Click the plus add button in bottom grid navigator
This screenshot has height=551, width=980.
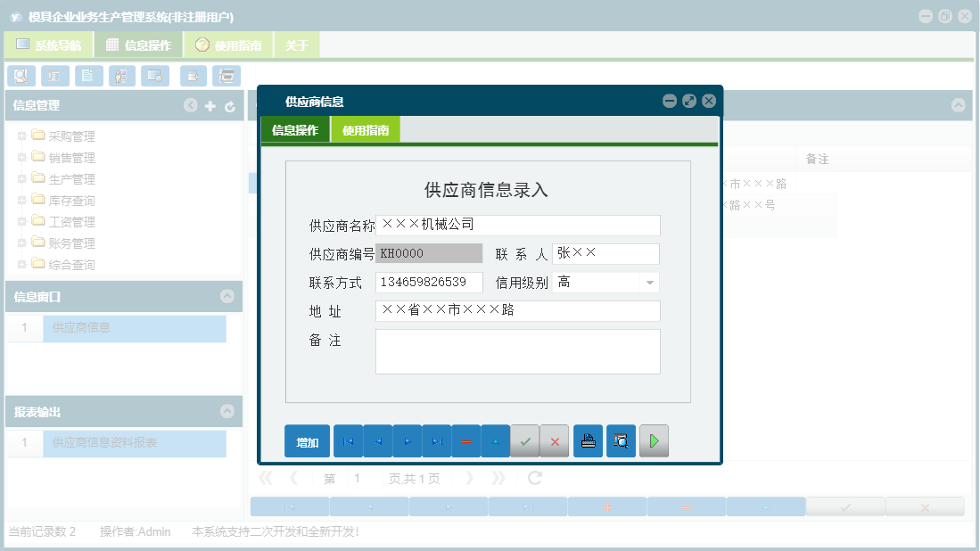(x=607, y=507)
